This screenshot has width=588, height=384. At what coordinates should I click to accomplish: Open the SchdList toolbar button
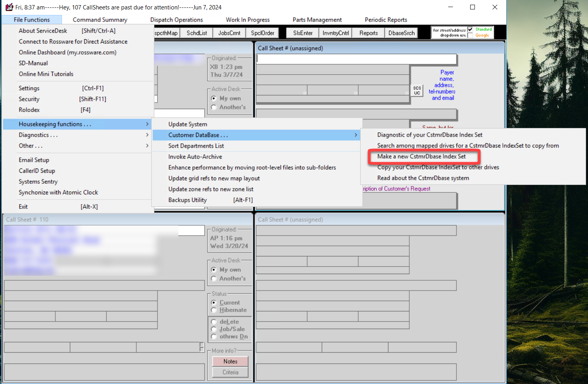tap(196, 33)
